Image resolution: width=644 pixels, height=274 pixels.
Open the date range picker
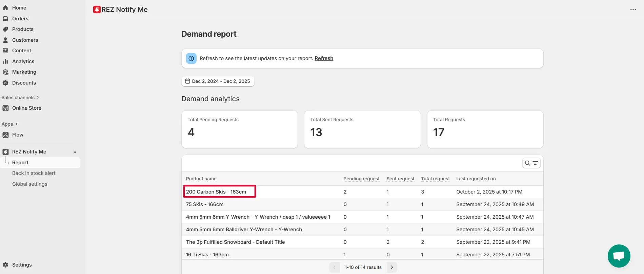(x=218, y=81)
